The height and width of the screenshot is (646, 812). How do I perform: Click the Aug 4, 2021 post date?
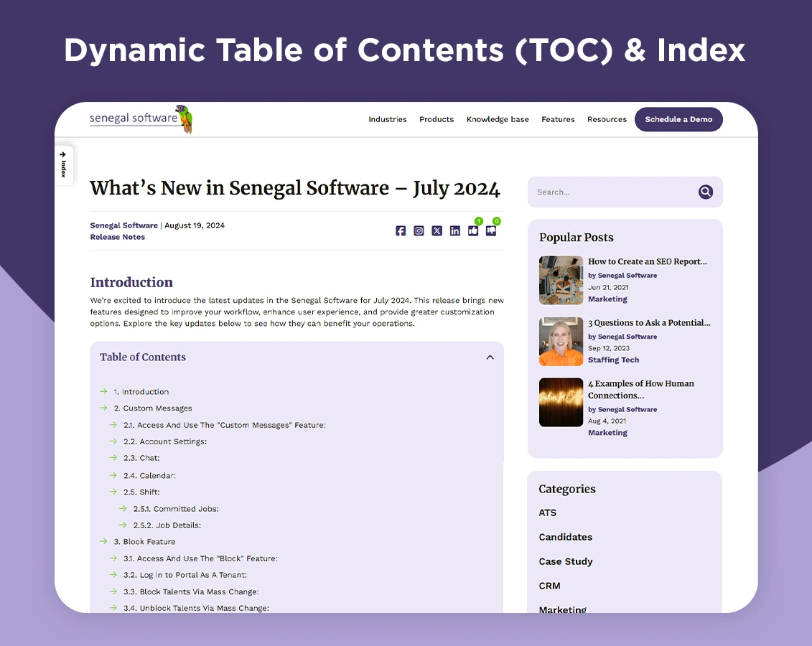point(607,421)
